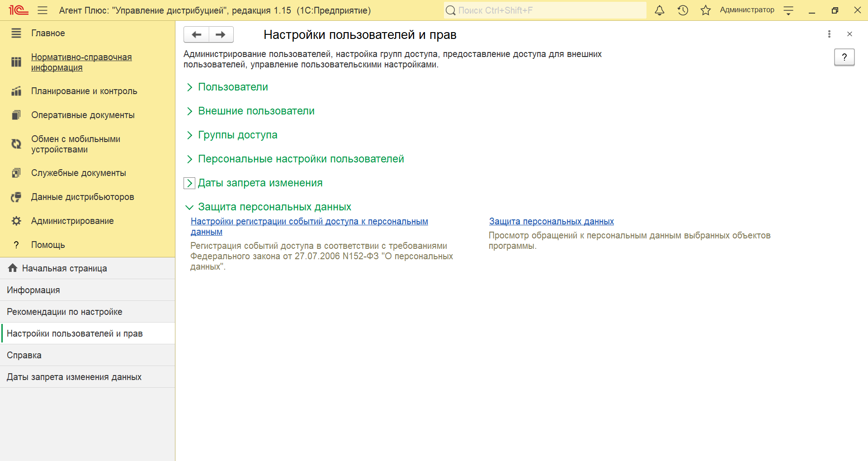Open the history clock icon
This screenshot has width=868, height=461.
tap(683, 10)
